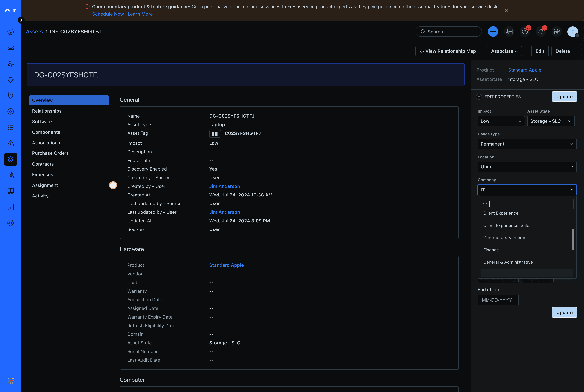Click the blue plus create-new button
Screen dimensions: 584x392
coord(493,32)
